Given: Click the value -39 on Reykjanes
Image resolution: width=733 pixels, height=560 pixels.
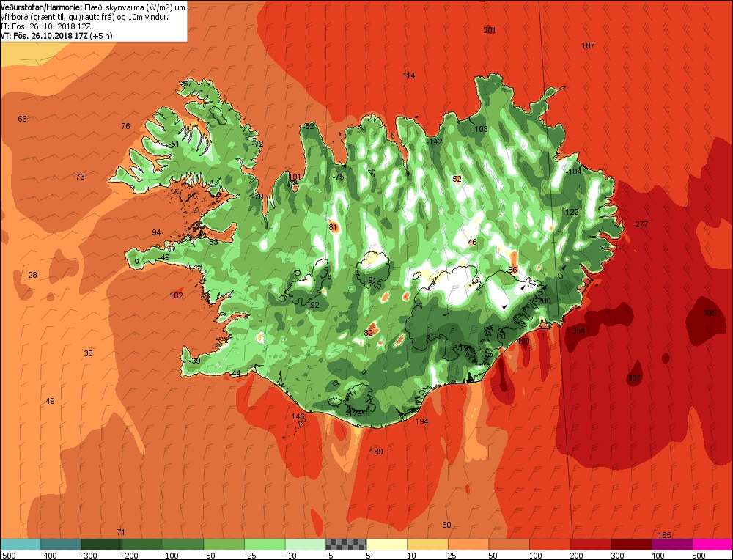Looking at the screenshot, I should click(194, 361).
